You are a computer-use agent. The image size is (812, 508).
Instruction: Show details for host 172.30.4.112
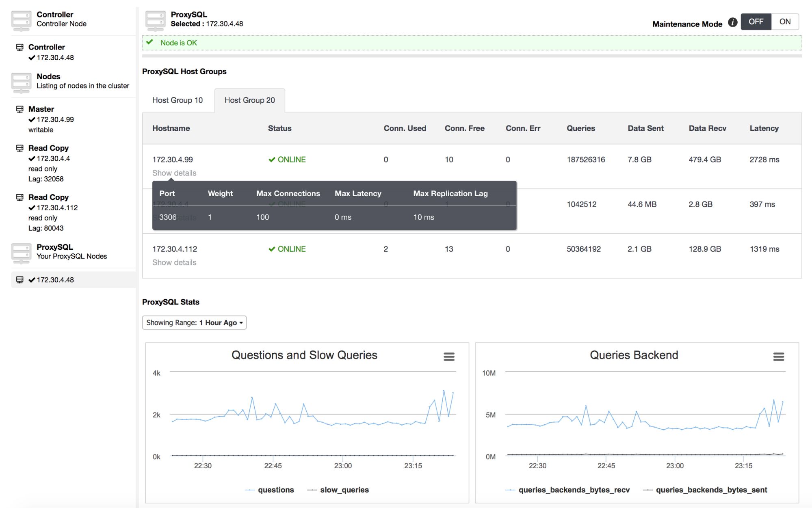point(174,262)
